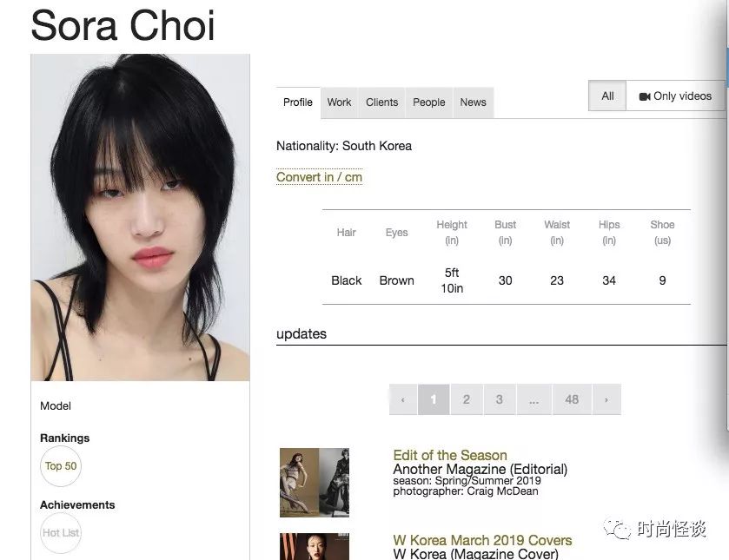Click the video camera icon

coord(645,96)
